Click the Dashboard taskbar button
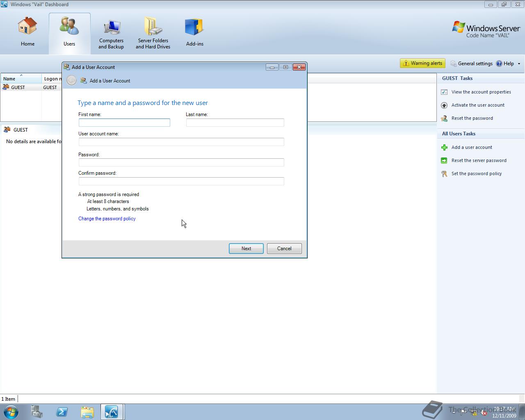Image resolution: width=525 pixels, height=420 pixels. click(112, 412)
